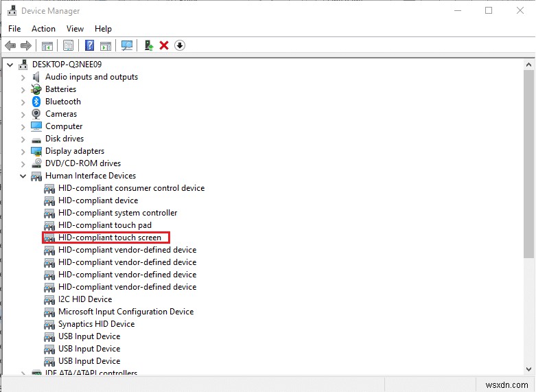Click the DVD/CD-ROM drives icon
The width and height of the screenshot is (536, 392).
[x=36, y=163]
